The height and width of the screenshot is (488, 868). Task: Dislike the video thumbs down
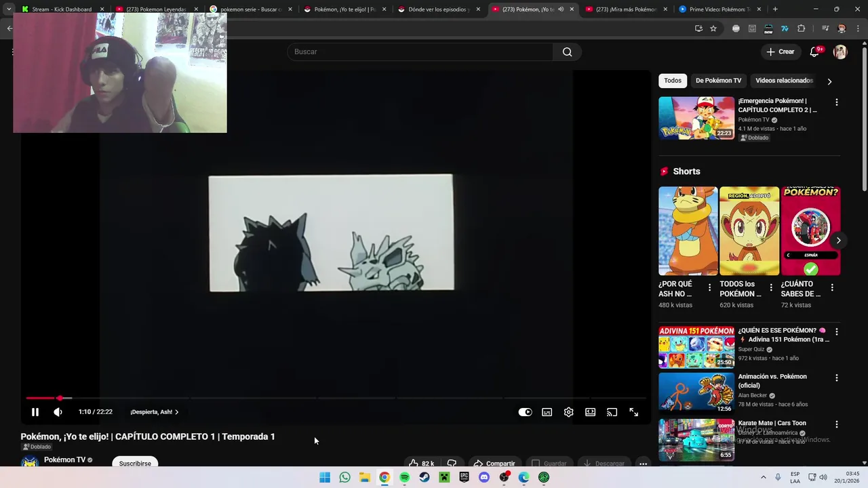click(452, 464)
